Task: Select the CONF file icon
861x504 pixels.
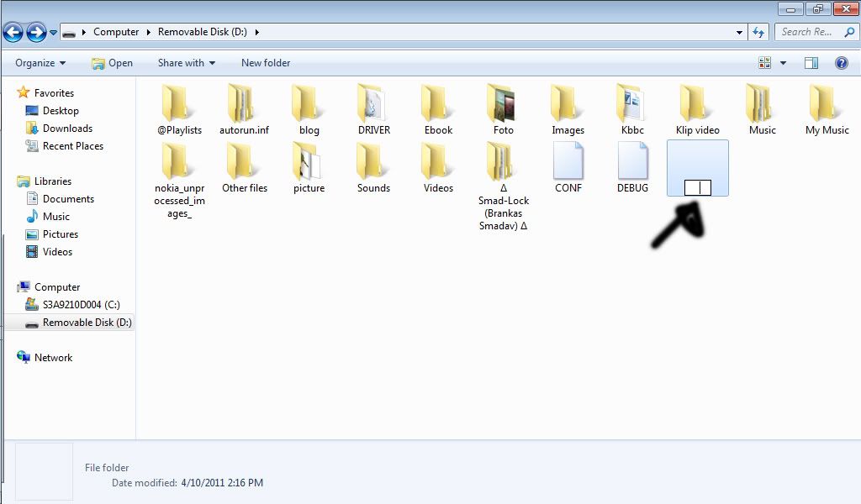Action: [x=568, y=162]
